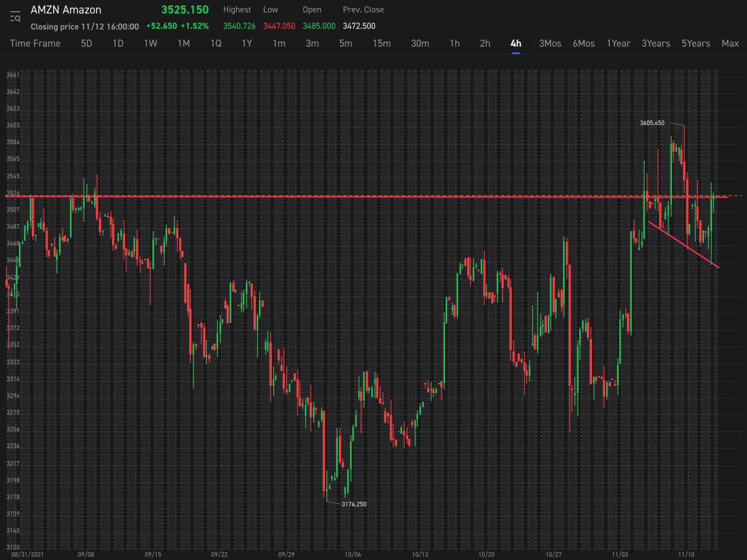Click the 09/08 date axis label
Viewport: 747px width, 560px height.
86,554
